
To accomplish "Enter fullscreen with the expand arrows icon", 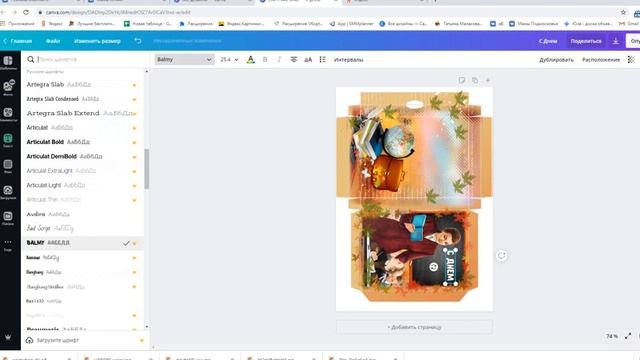I will [628, 336].
